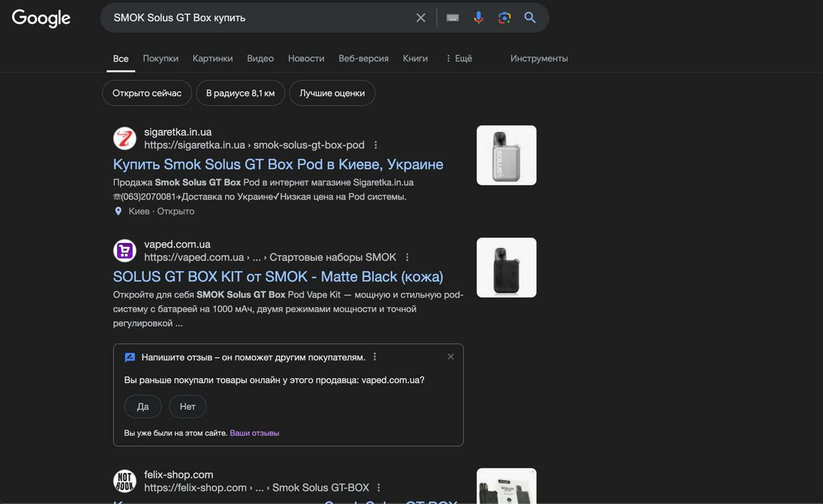The image size is (823, 504).
Task: Open vaped.com.ua site favicon
Action: tap(125, 251)
